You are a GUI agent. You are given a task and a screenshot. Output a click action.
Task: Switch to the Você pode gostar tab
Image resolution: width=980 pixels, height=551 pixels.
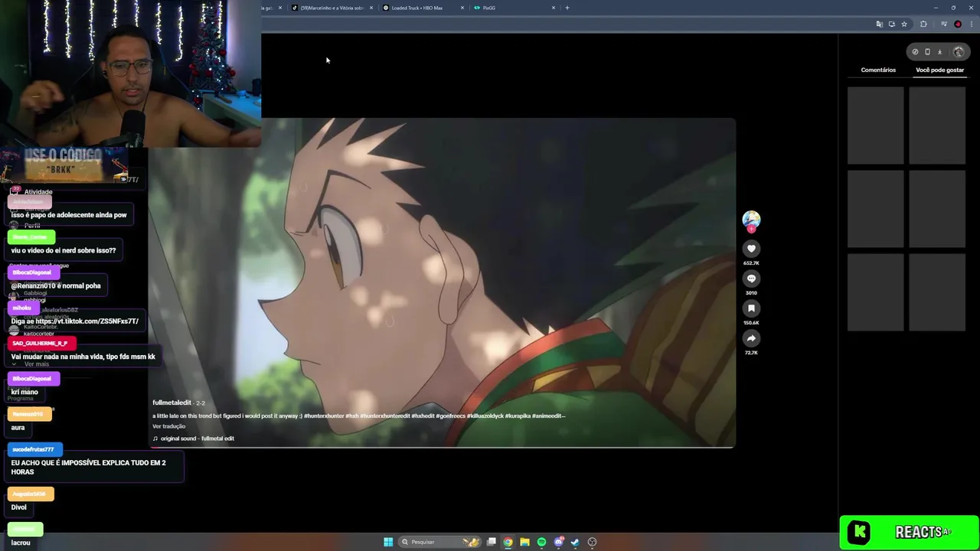(x=939, y=70)
